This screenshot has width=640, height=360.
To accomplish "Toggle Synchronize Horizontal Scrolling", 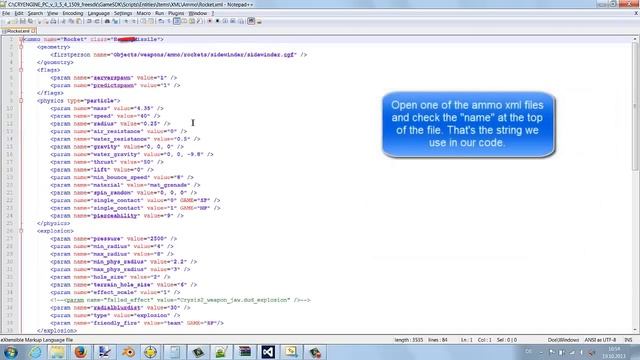I will (x=151, y=21).
